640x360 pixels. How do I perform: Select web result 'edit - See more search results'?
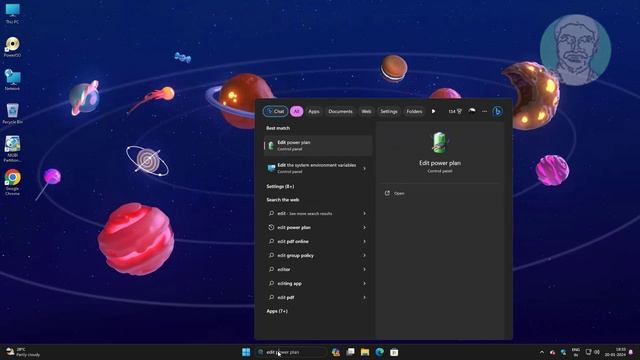coord(312,213)
